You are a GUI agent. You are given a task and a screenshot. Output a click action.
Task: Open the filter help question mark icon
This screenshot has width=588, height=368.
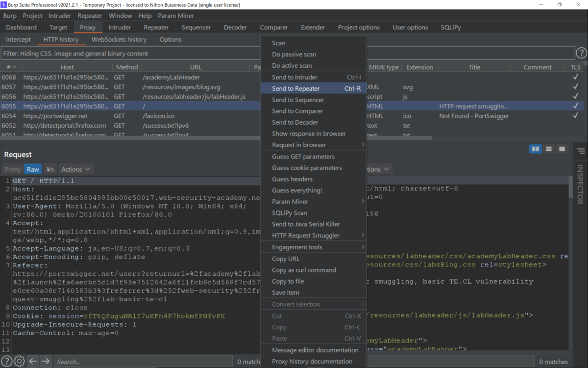tap(581, 53)
